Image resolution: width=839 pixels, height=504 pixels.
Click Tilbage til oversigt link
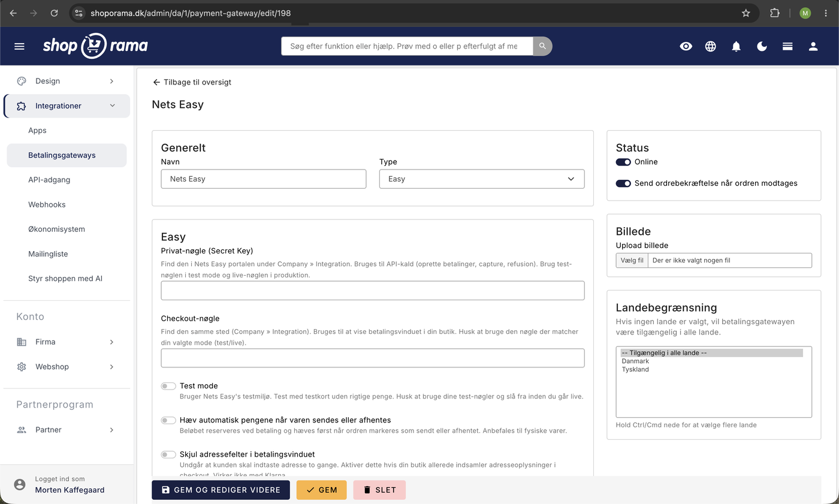(192, 82)
